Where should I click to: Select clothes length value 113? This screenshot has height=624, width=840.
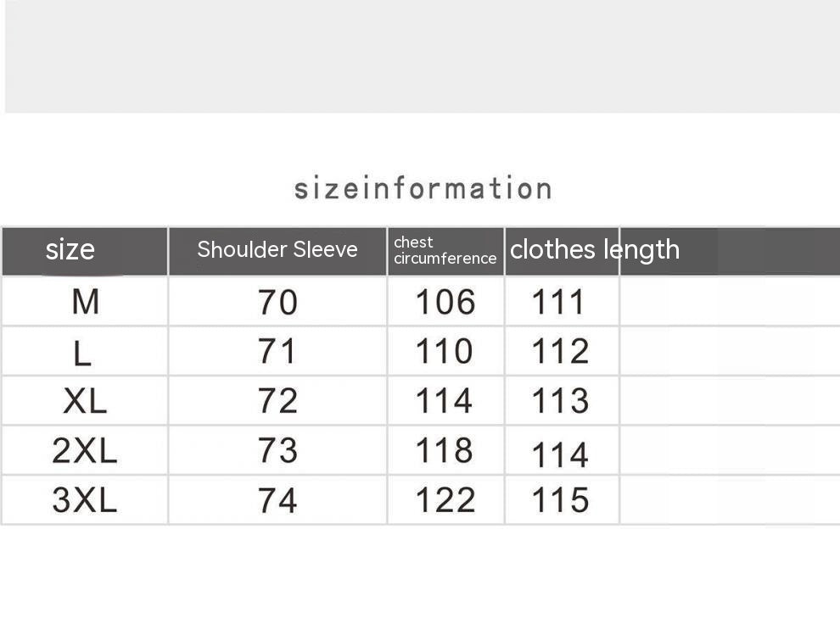[559, 401]
